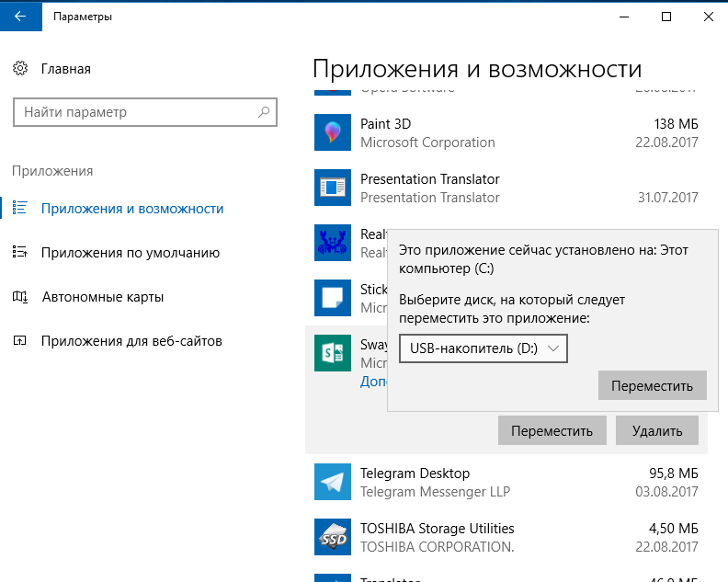
Task: Open Приложения для веб-сайтов section
Action: 131,341
